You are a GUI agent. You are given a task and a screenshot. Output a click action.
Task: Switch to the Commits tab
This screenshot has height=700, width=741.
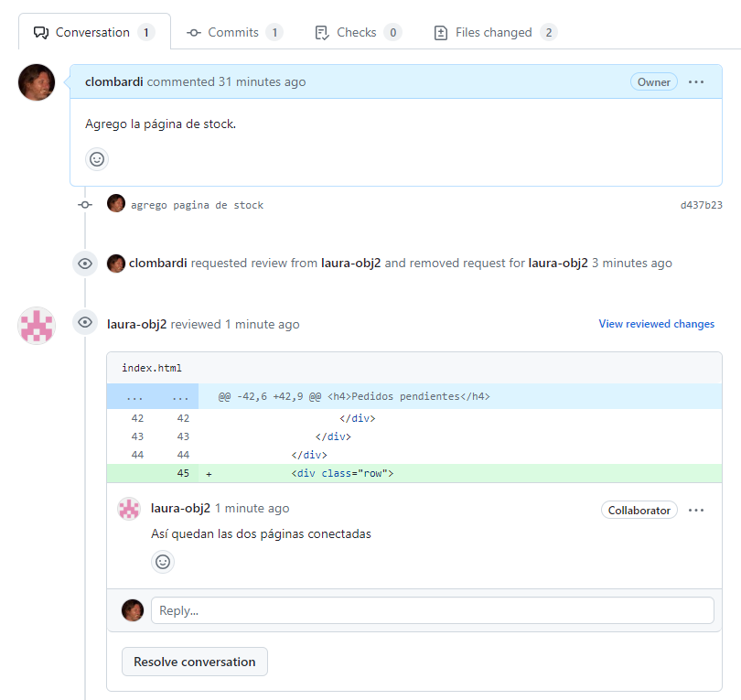coord(233,32)
